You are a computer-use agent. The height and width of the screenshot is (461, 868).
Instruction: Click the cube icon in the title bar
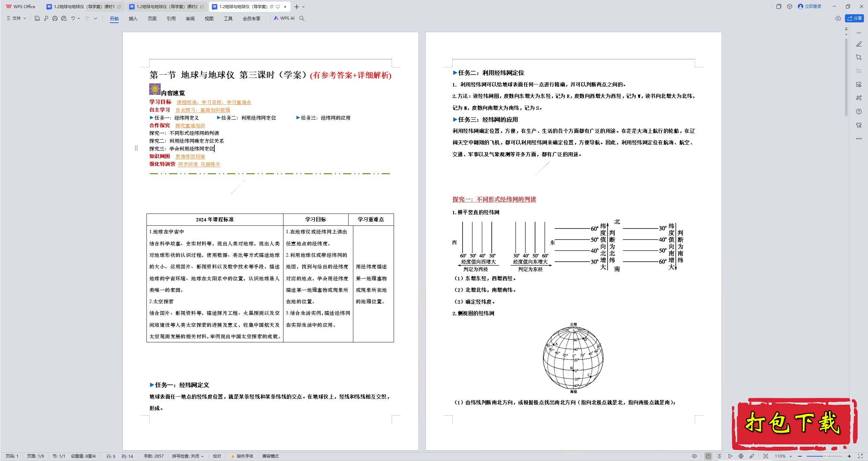[x=790, y=6]
